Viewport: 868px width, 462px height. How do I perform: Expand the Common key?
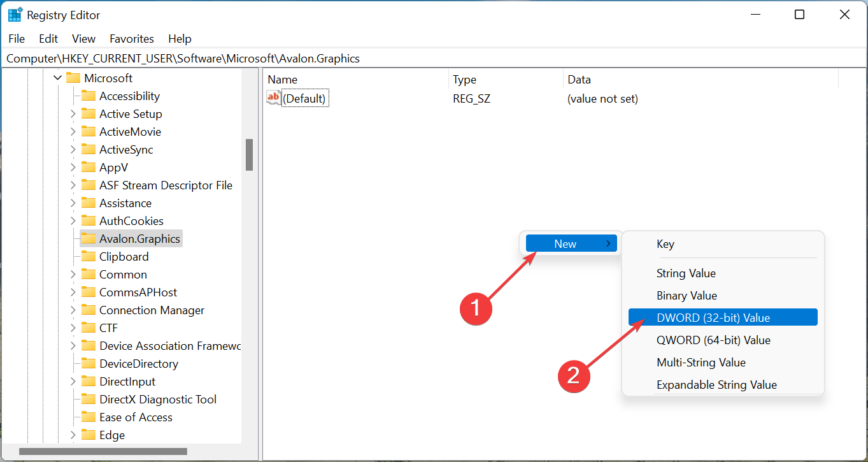click(73, 275)
